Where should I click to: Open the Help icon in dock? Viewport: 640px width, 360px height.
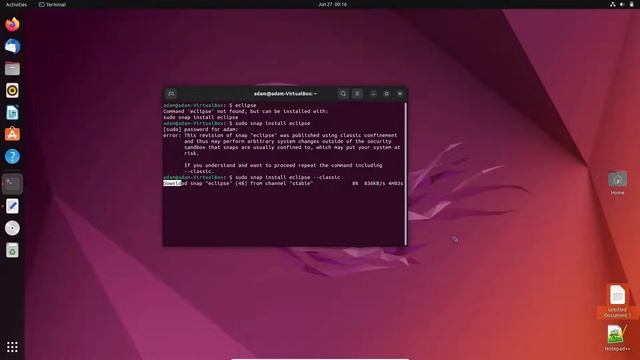(x=12, y=156)
